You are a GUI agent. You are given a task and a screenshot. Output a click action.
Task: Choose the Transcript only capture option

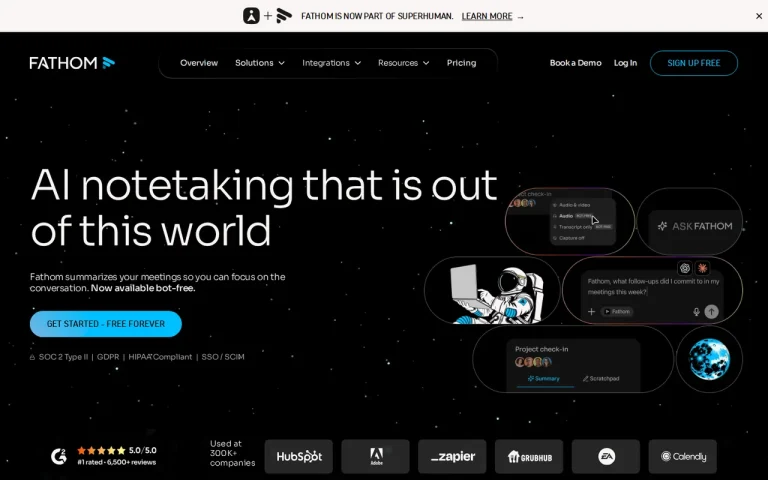click(x=582, y=227)
